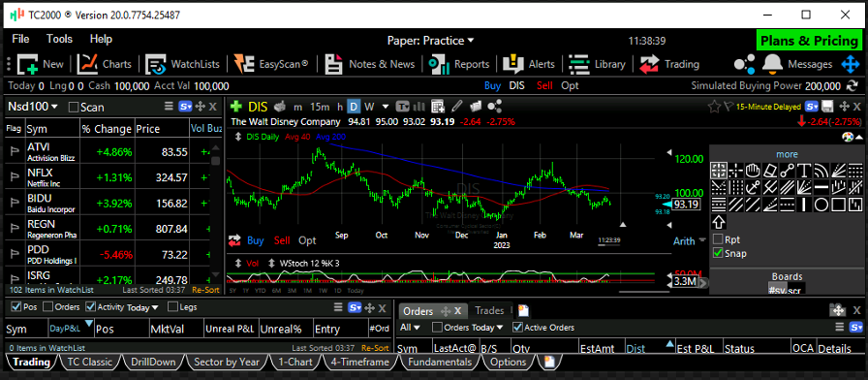Select the pointer crosshair drawing tool

pos(719,171)
